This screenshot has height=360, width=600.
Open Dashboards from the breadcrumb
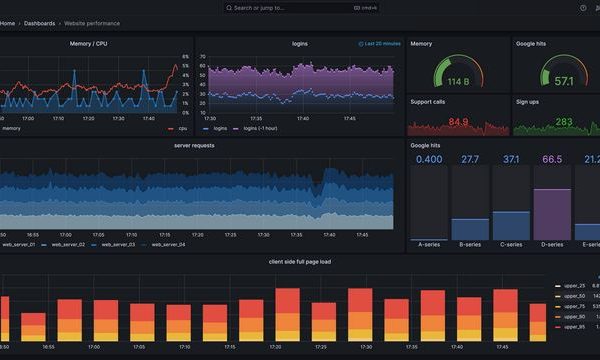click(x=39, y=23)
